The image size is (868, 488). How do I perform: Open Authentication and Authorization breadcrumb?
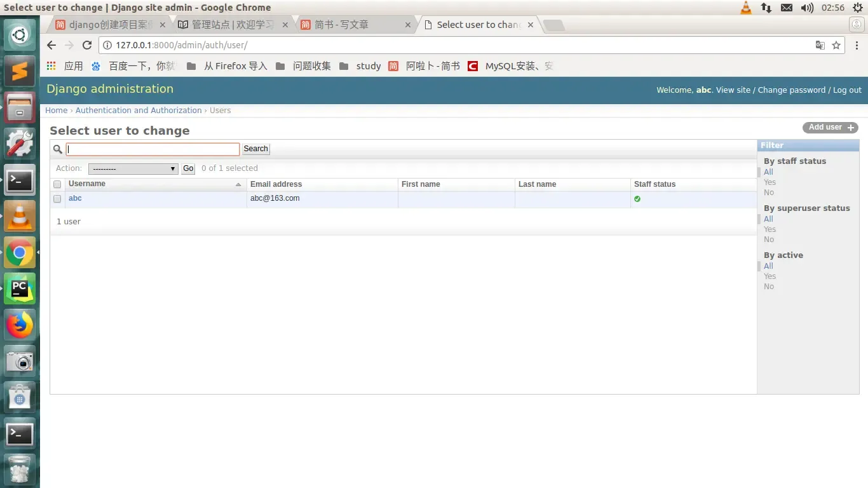(139, 111)
